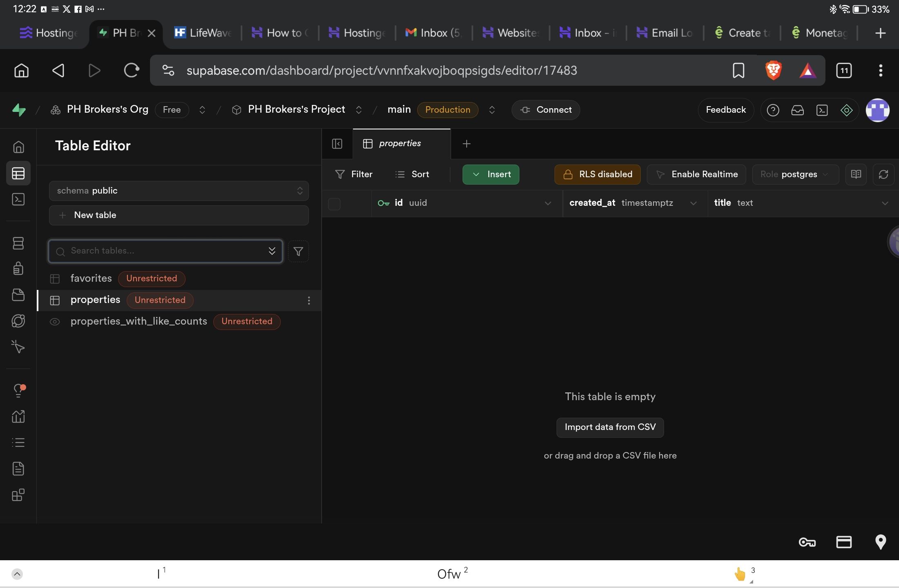Click the green Insert button
The height and width of the screenshot is (588, 899).
pyautogui.click(x=491, y=174)
